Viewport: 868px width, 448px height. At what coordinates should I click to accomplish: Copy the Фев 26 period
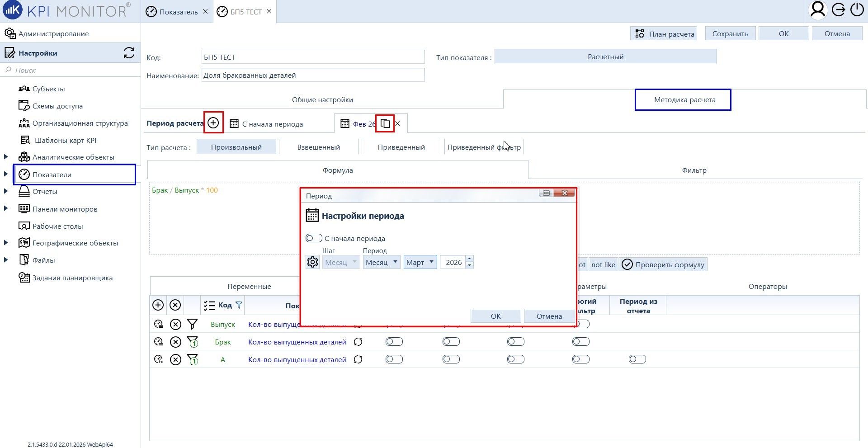(385, 123)
